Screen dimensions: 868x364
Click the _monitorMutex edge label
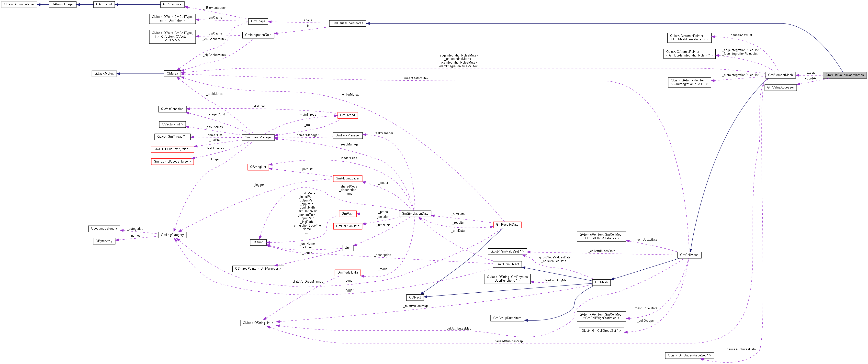coord(349,95)
